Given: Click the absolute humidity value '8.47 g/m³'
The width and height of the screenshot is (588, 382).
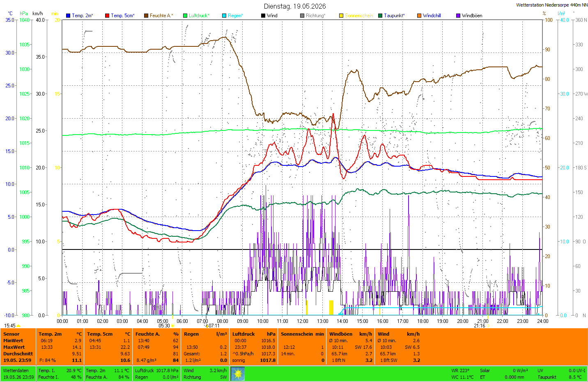Looking at the screenshot, I should pyautogui.click(x=146, y=360).
